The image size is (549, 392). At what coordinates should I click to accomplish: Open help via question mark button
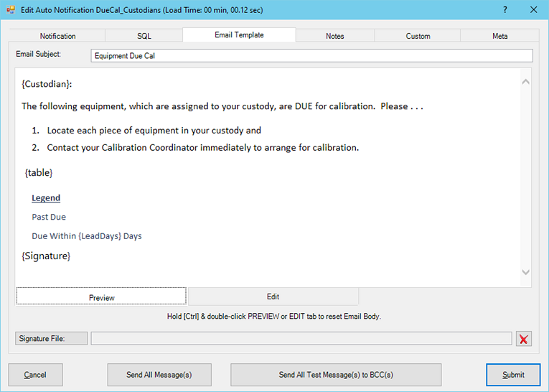tap(505, 10)
